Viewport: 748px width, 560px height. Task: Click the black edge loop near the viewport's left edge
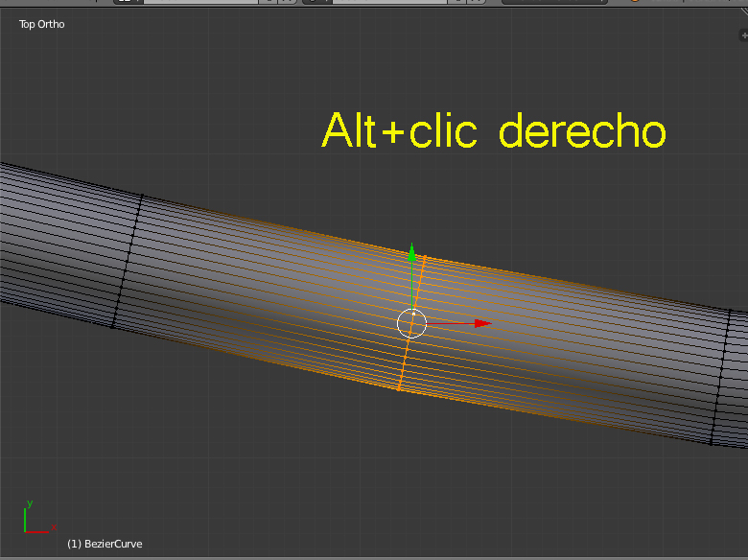127,262
